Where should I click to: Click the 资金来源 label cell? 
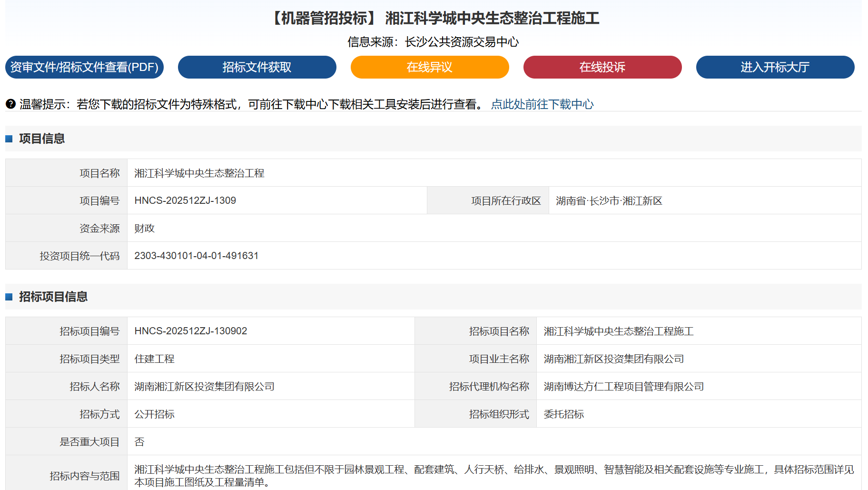pyautogui.click(x=67, y=228)
